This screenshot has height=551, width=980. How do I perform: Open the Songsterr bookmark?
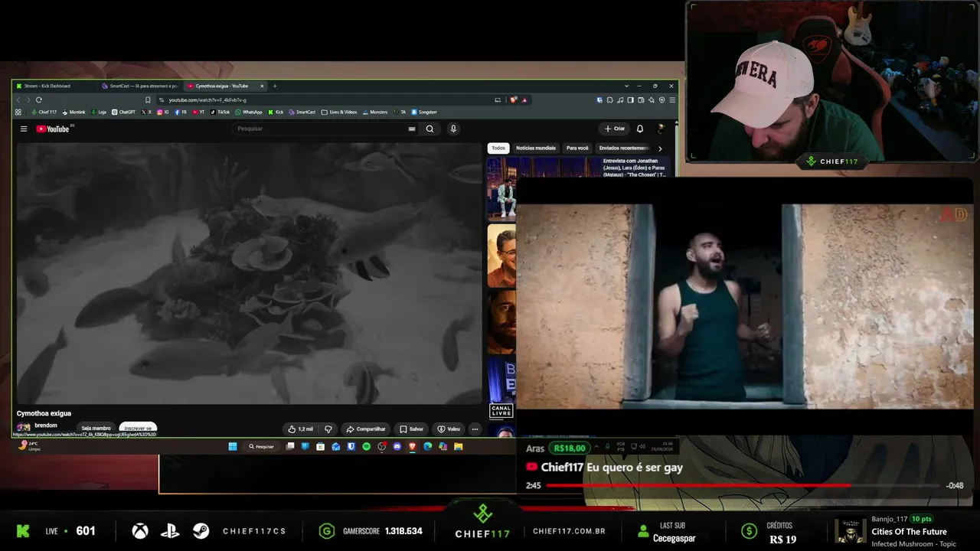[x=423, y=112]
